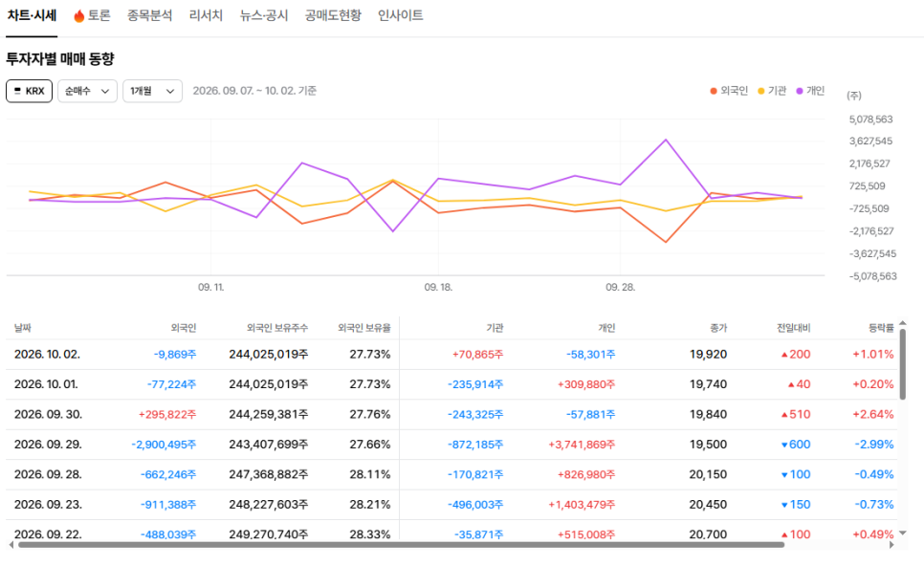Open the 공매도현황 tab
The width and height of the screenshot is (924, 566).
tap(332, 16)
